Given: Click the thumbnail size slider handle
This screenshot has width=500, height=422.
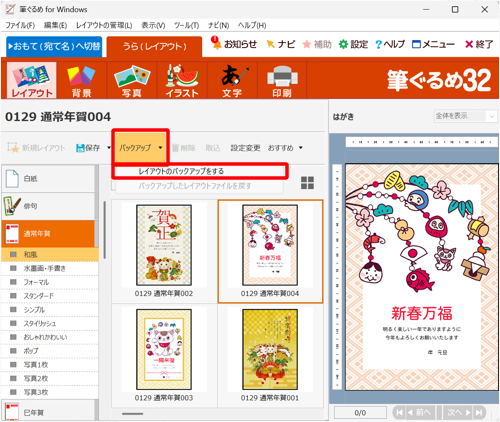Looking at the screenshot, I should [x=132, y=414].
